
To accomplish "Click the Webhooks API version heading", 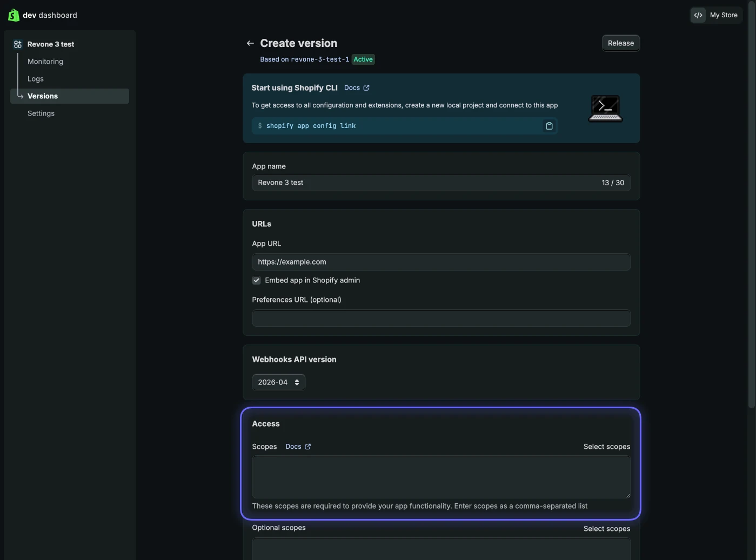I will coord(294,359).
